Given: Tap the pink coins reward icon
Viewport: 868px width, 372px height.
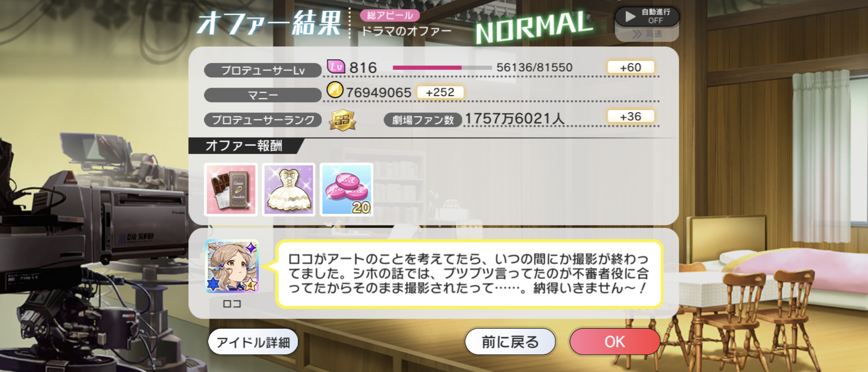Looking at the screenshot, I should tap(346, 189).
